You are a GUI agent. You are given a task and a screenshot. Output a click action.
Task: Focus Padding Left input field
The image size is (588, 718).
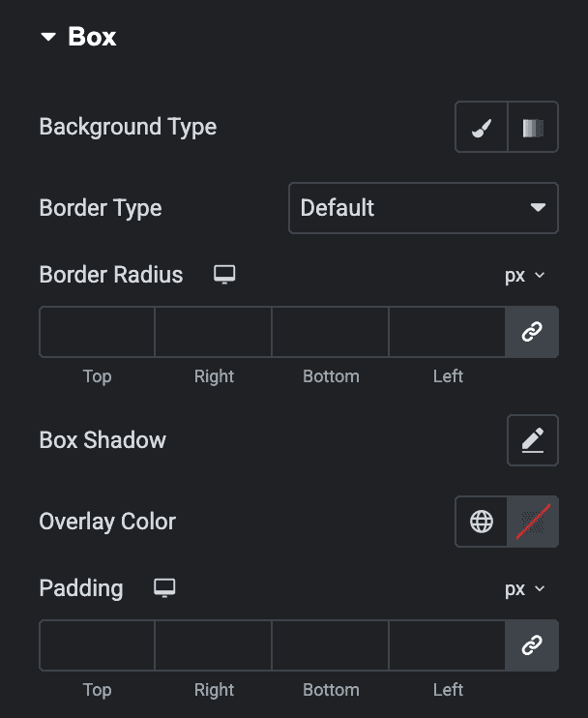(x=447, y=645)
